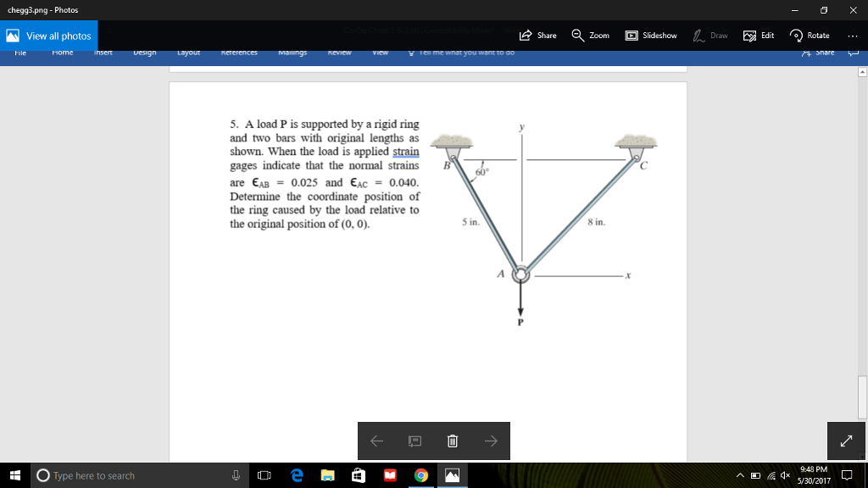Open the Mail app from the taskbar

click(x=390, y=475)
